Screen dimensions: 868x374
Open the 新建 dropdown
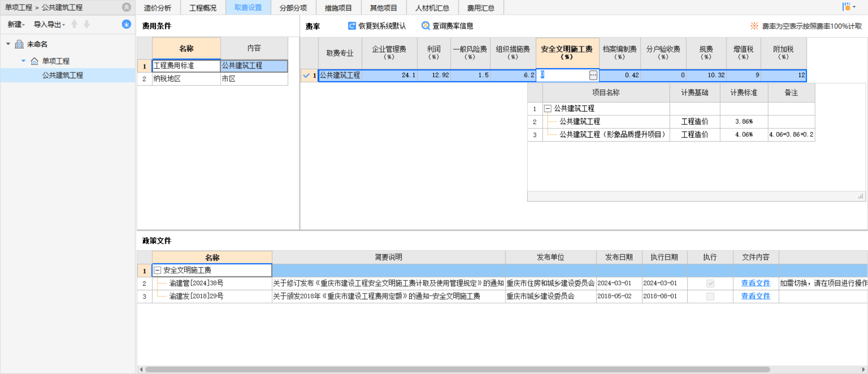click(16, 24)
